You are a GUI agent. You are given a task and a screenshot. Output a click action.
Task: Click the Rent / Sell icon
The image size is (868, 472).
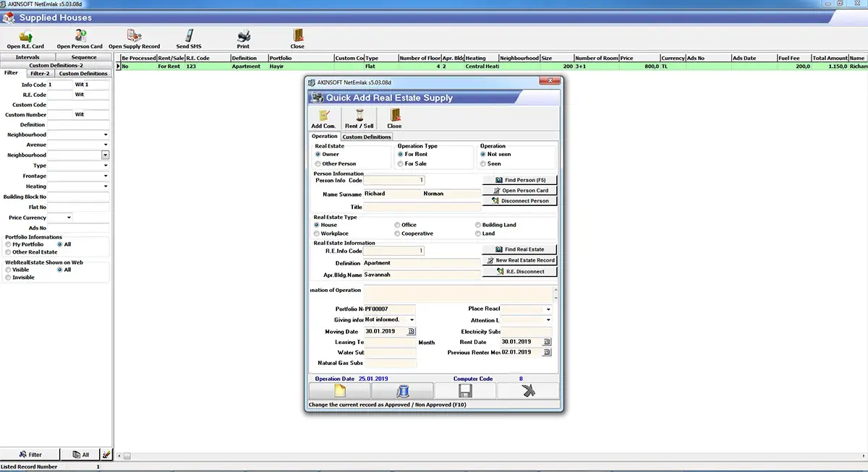tap(359, 116)
